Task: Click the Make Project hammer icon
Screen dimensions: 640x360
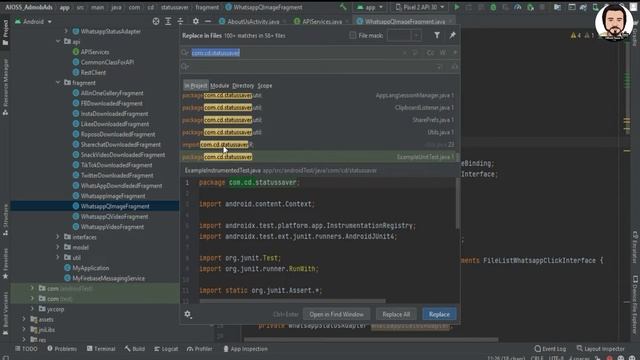Action: click(x=343, y=7)
